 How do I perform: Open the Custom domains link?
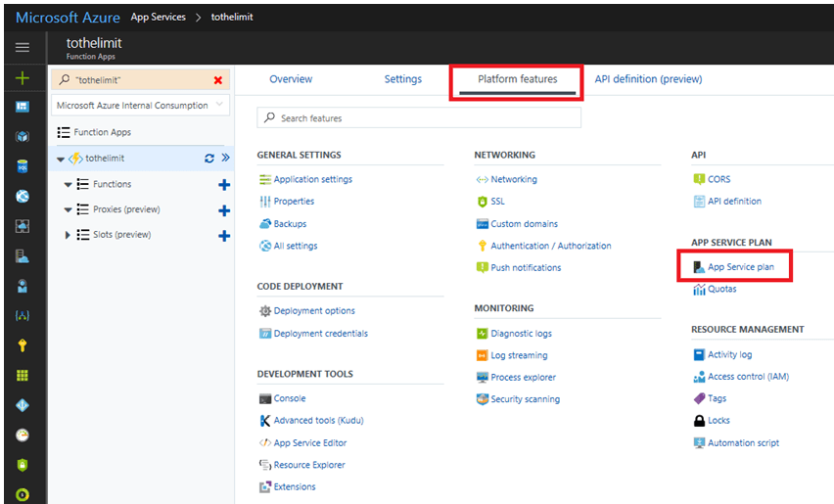[x=525, y=224]
